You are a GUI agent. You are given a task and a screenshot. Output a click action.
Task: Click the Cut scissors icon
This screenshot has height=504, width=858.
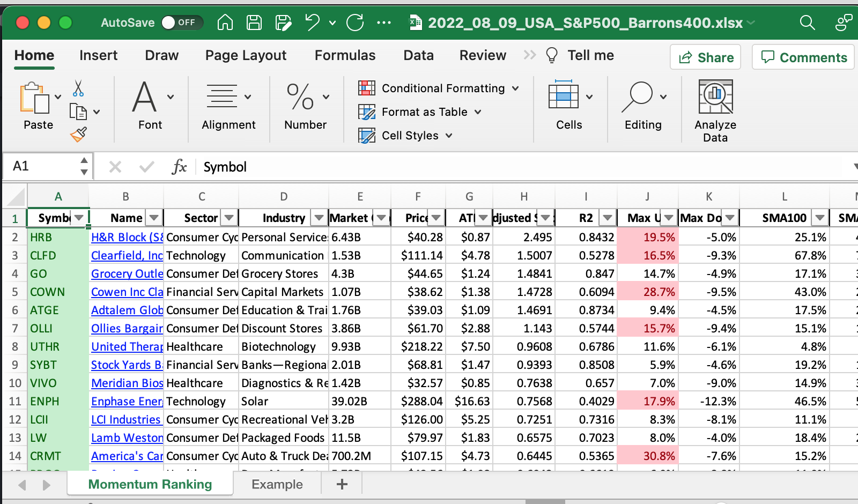[x=78, y=88]
